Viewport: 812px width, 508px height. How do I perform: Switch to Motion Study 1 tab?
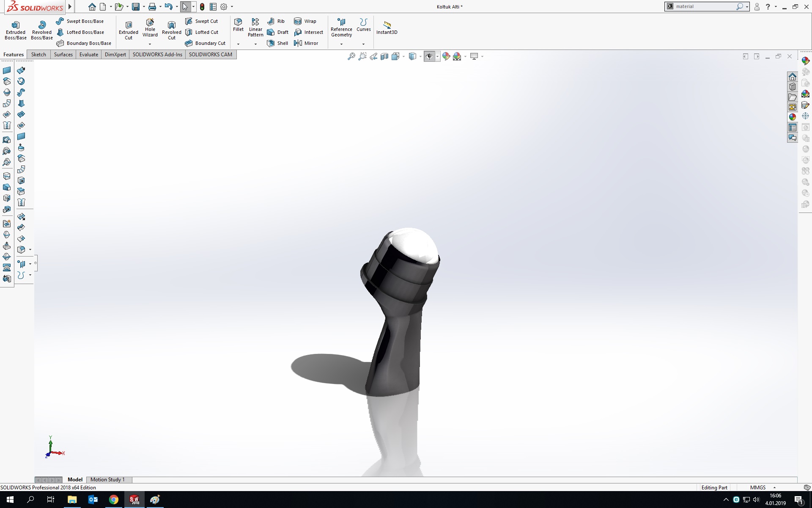(x=107, y=480)
